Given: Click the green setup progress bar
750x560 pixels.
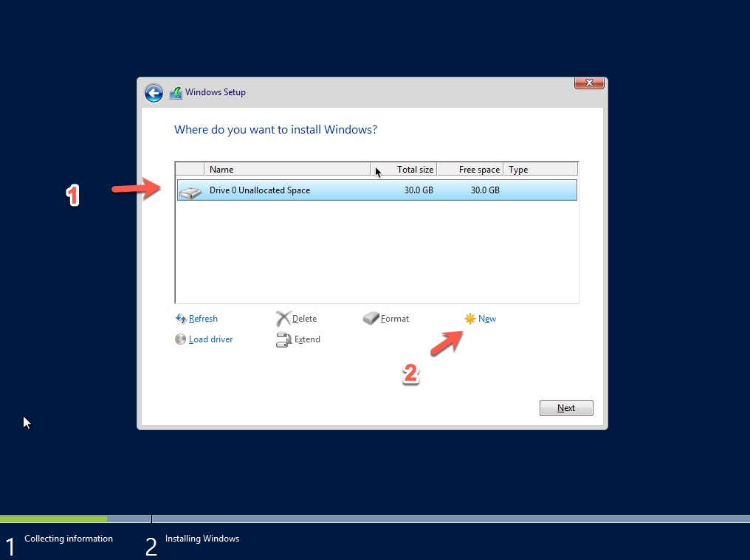Looking at the screenshot, I should click(54, 519).
